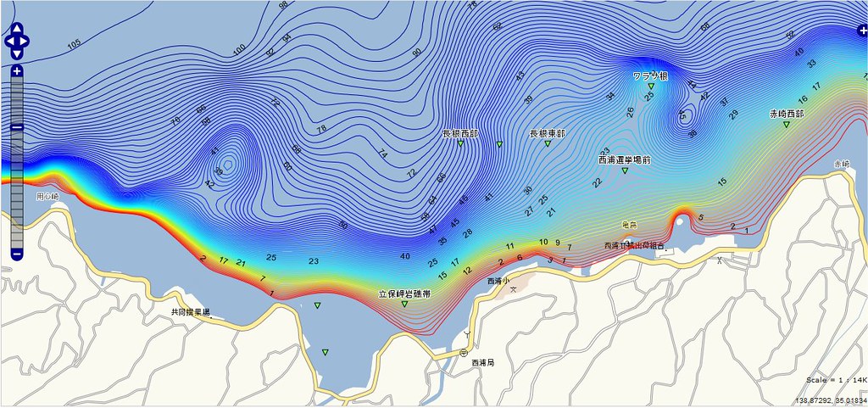Click the 138.87292, 35.01834 coordinate readout
This screenshot has width=868, height=408.
[x=832, y=401]
